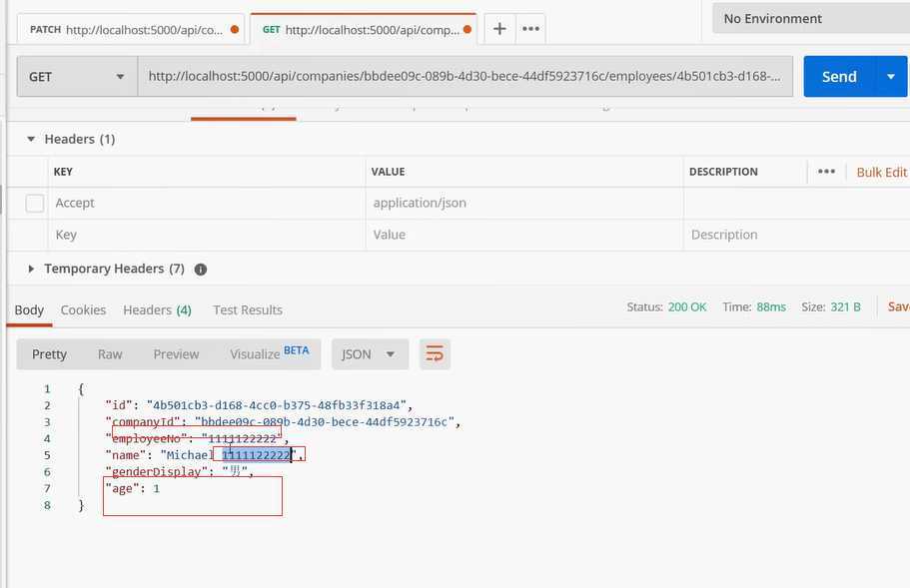The image size is (910, 588).
Task: Click the Accept header key cell
Action: (x=207, y=203)
